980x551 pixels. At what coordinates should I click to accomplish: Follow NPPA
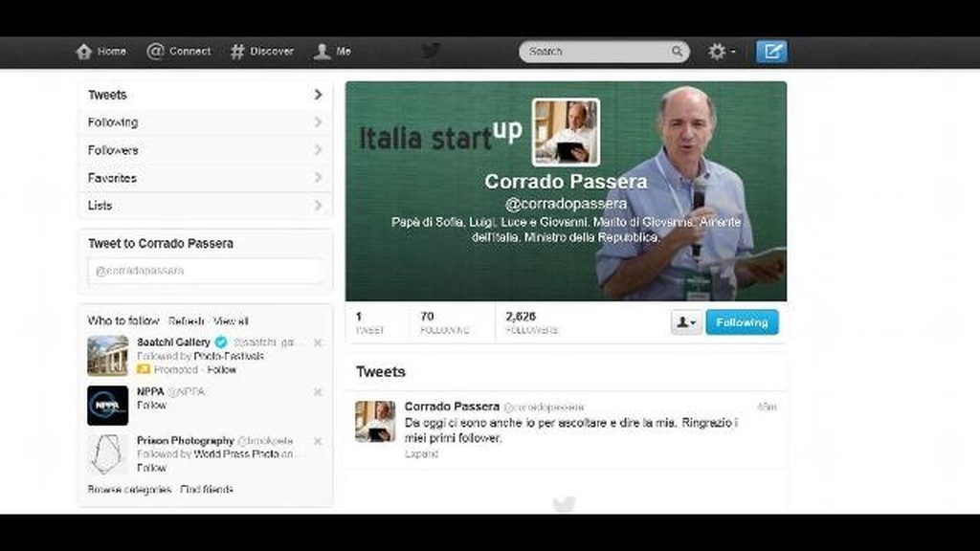click(151, 406)
